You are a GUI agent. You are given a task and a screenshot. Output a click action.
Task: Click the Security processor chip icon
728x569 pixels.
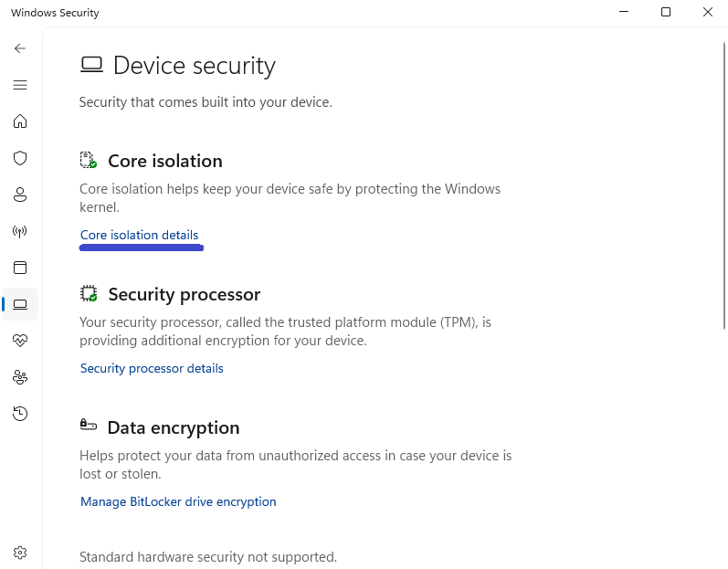89,294
